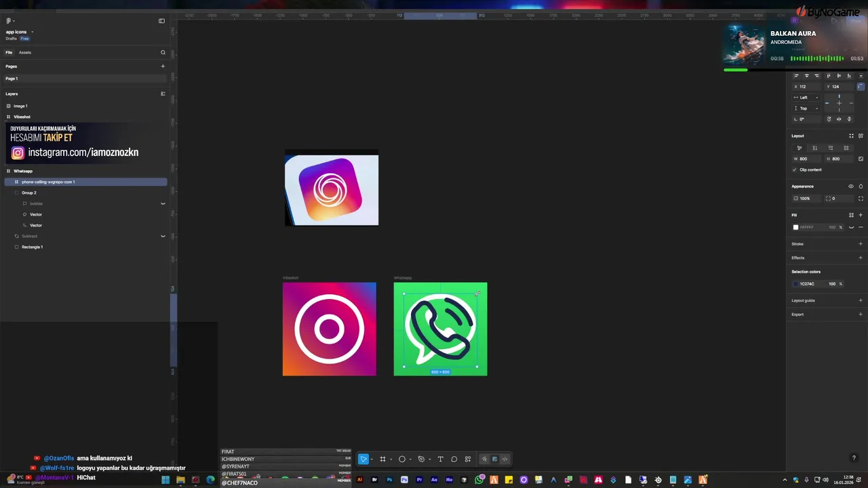Viewport: 868px width, 488px height.
Task: Toggle the left sidebar panel icon
Action: 161,21
